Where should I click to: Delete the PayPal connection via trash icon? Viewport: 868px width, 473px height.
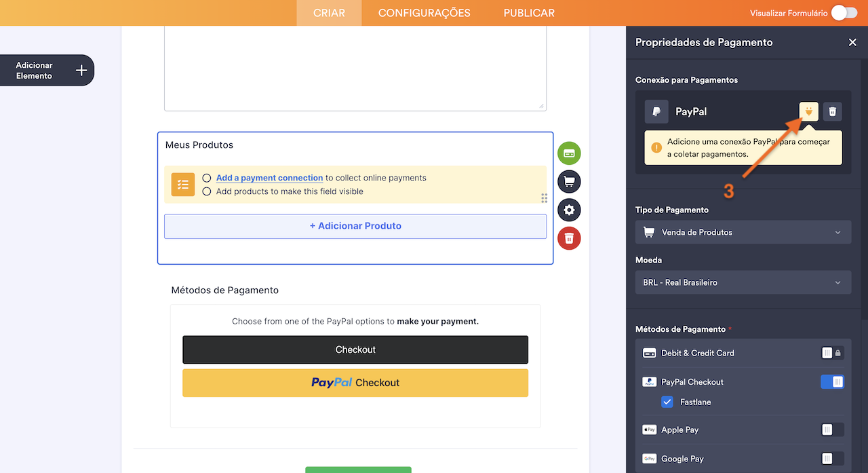(x=833, y=111)
